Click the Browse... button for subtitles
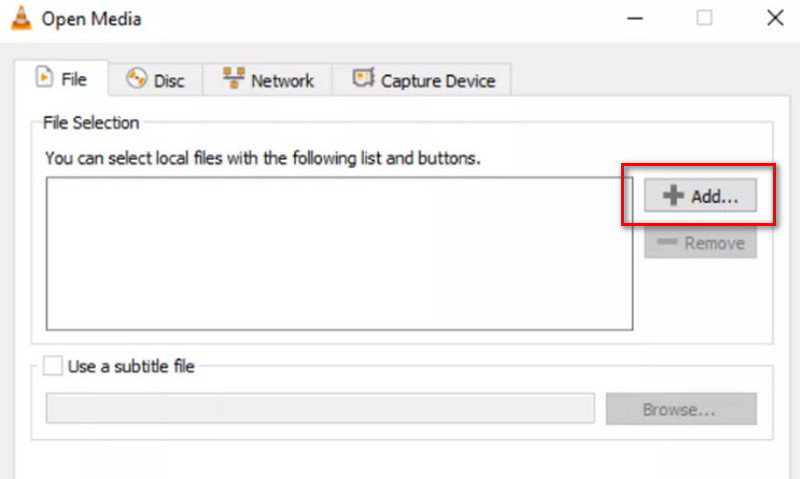The image size is (800, 479). click(681, 409)
